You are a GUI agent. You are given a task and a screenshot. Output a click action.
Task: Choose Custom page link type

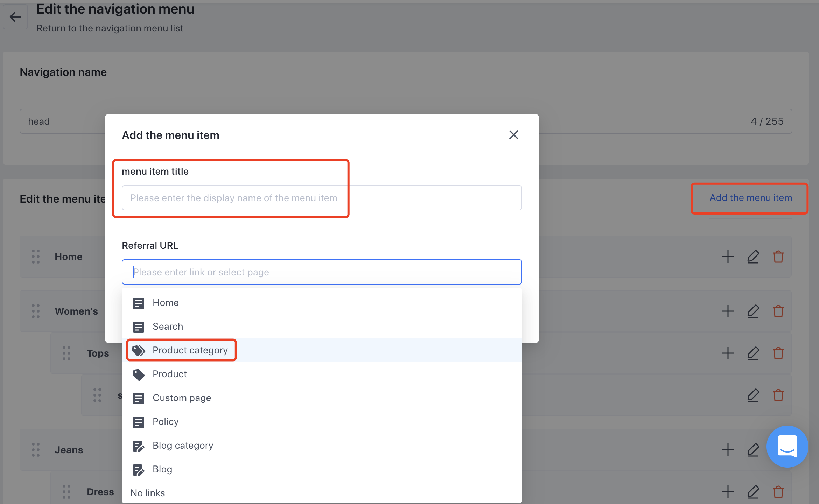(182, 398)
